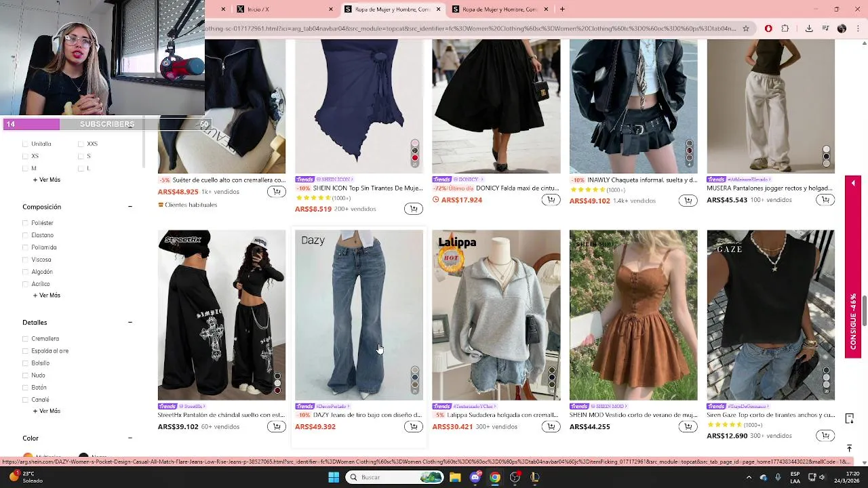Open Google Chrome taskbar icon

(x=495, y=477)
